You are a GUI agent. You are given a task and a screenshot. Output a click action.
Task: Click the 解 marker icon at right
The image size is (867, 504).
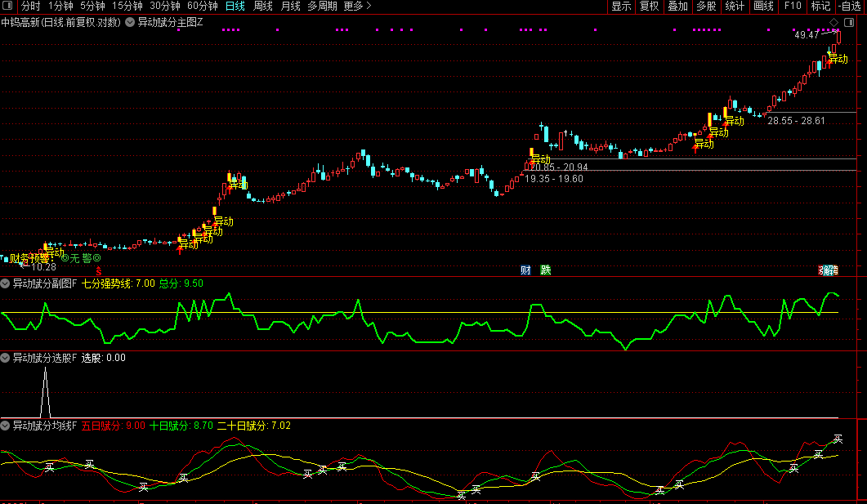pyautogui.click(x=828, y=270)
